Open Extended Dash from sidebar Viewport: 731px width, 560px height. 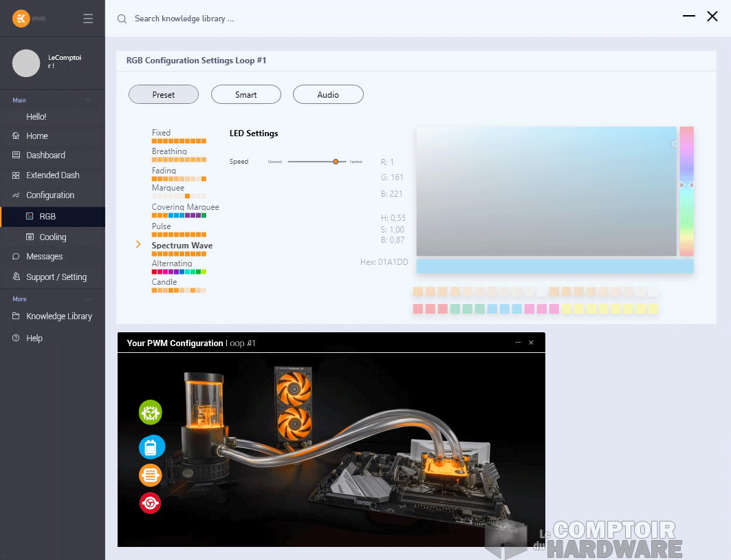tap(53, 175)
